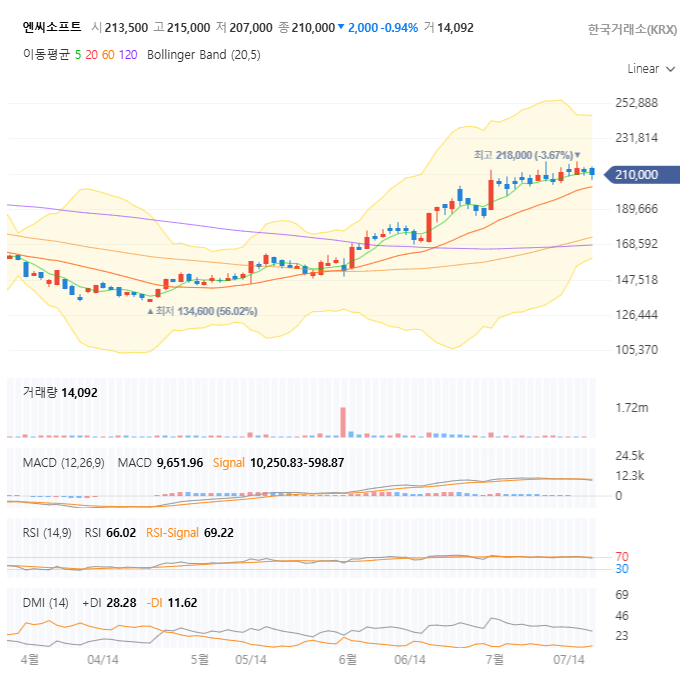Click the MACD value 9,651.96

pos(180,463)
